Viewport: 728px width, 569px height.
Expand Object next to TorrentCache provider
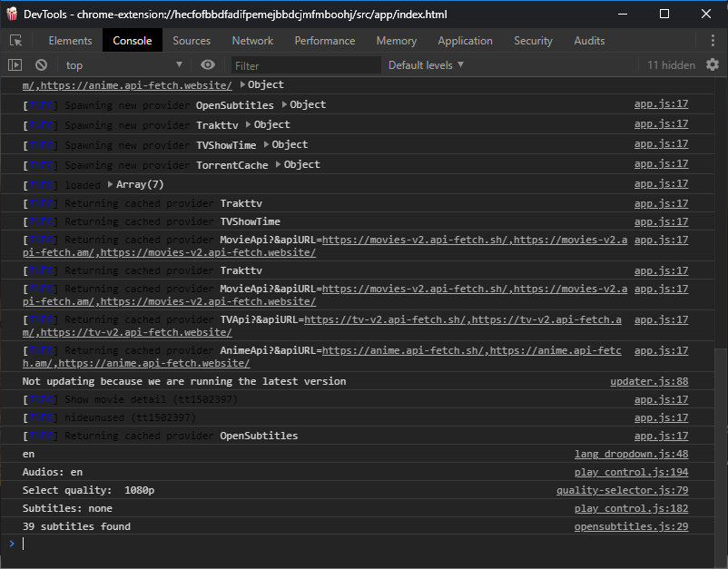point(298,165)
